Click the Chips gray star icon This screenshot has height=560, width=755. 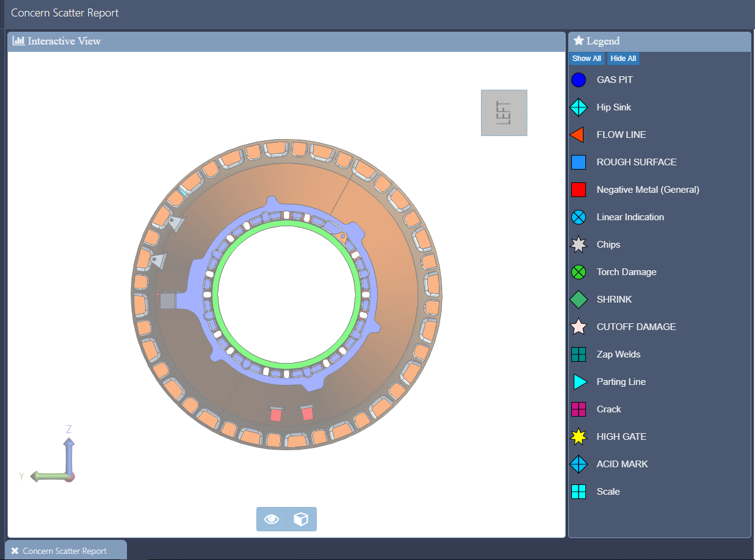pyautogui.click(x=578, y=245)
